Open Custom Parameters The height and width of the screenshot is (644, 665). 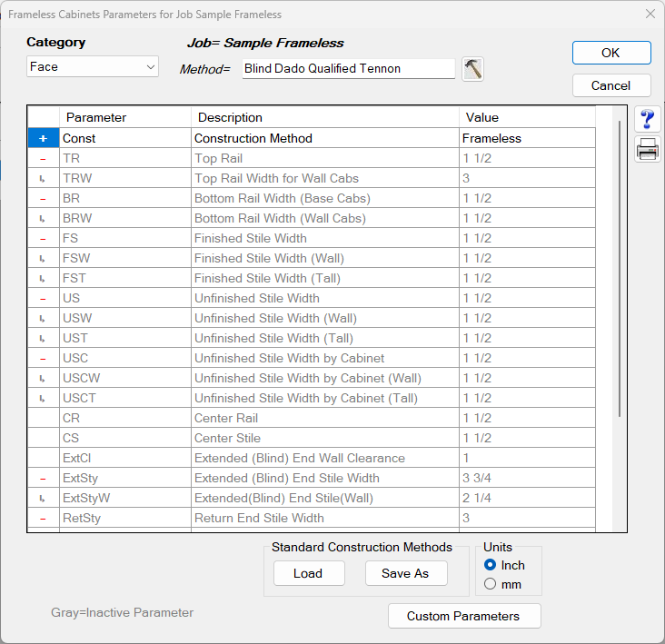click(463, 616)
